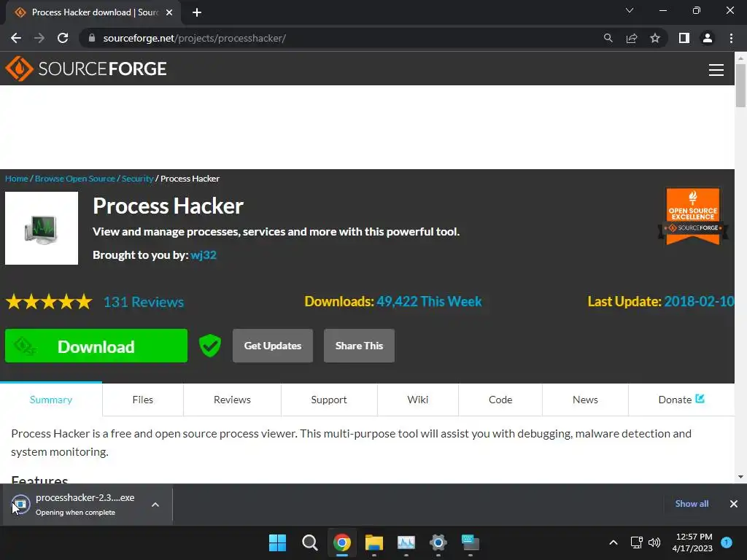Click the Get Updates button
The width and height of the screenshot is (747, 560).
pos(273,346)
